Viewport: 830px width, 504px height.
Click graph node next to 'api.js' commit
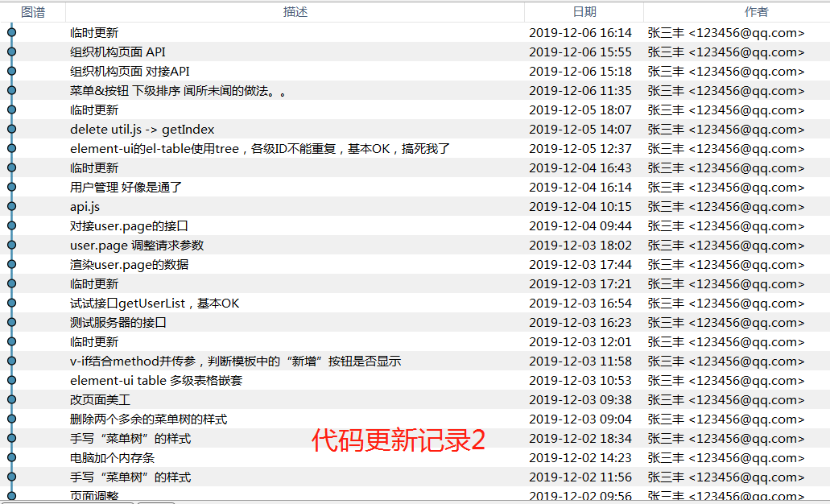coord(11,207)
